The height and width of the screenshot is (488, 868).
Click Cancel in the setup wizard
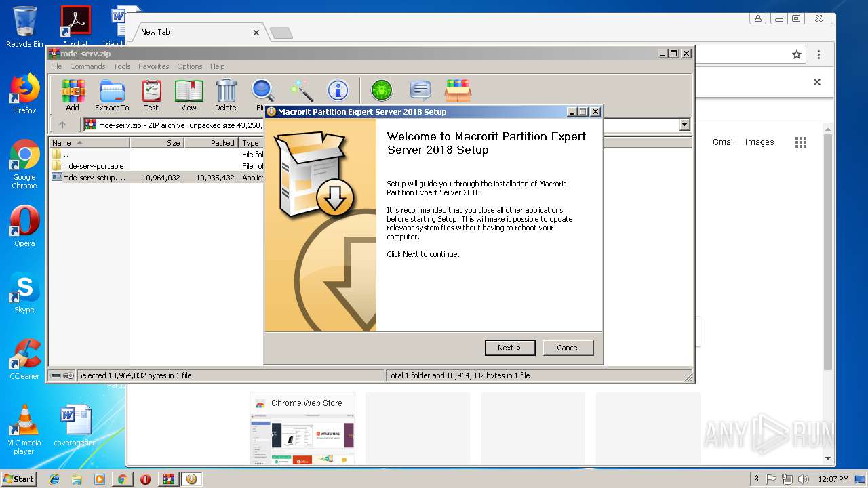(568, 348)
